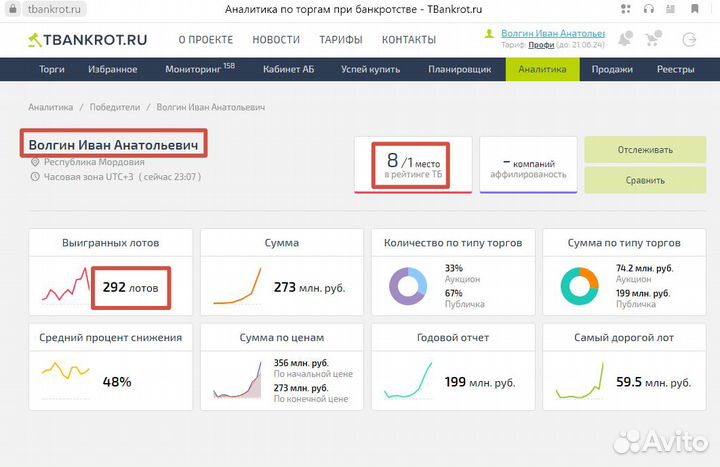720x467 pixels.
Task: Click the logout arrow icon
Action: click(x=688, y=40)
